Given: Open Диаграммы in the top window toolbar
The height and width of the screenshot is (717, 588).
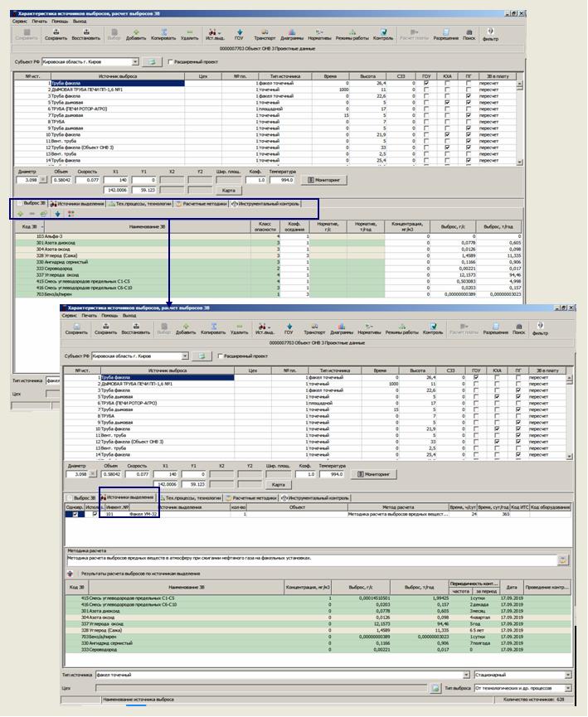Looking at the screenshot, I should 292,35.
